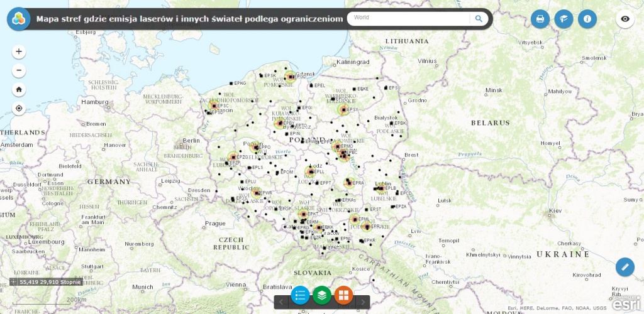Open the graduation cap widget
644x314 pixels.
click(563, 19)
